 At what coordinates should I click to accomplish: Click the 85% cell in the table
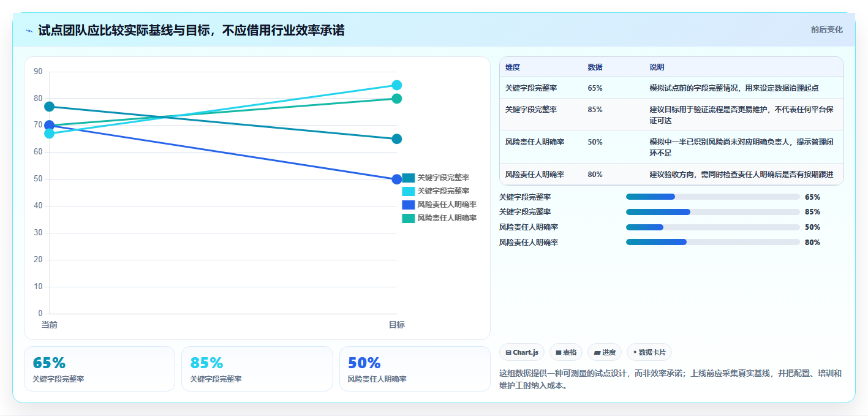(x=595, y=110)
